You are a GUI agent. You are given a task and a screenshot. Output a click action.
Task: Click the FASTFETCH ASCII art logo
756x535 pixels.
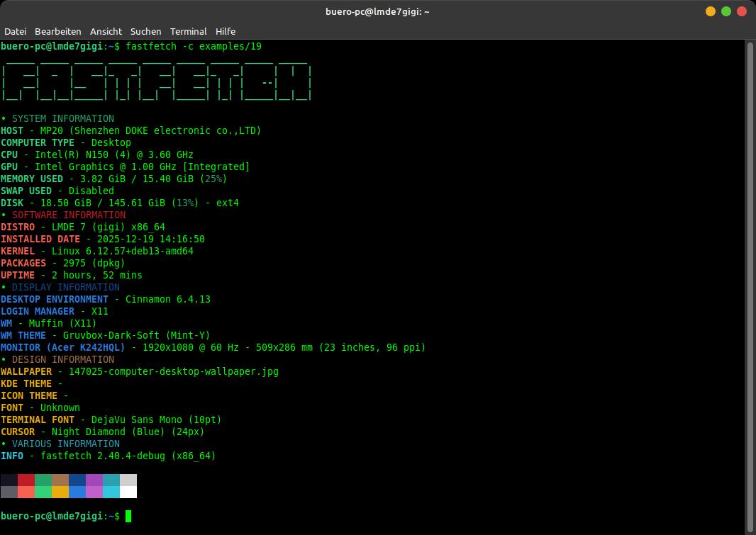click(x=156, y=80)
